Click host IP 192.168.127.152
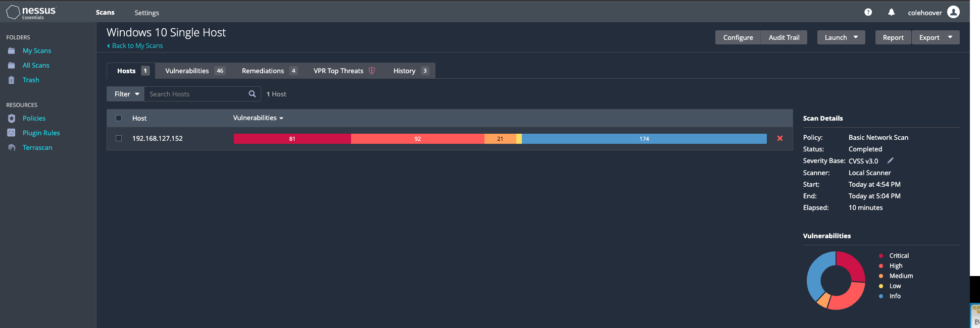The image size is (980, 328). point(158,138)
